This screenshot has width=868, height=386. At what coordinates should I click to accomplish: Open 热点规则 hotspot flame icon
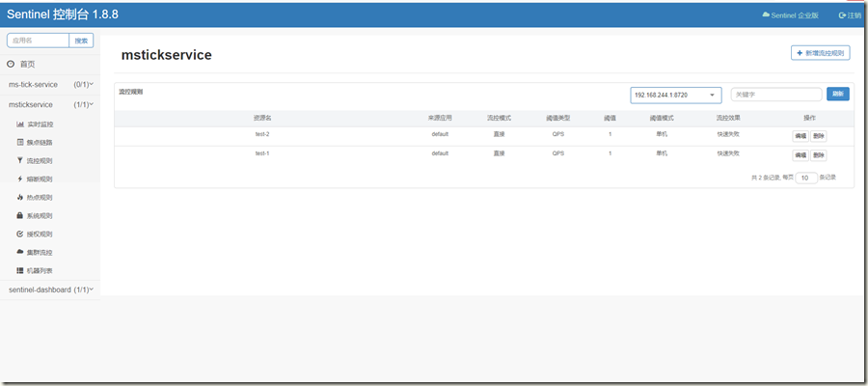pyautogui.click(x=20, y=197)
